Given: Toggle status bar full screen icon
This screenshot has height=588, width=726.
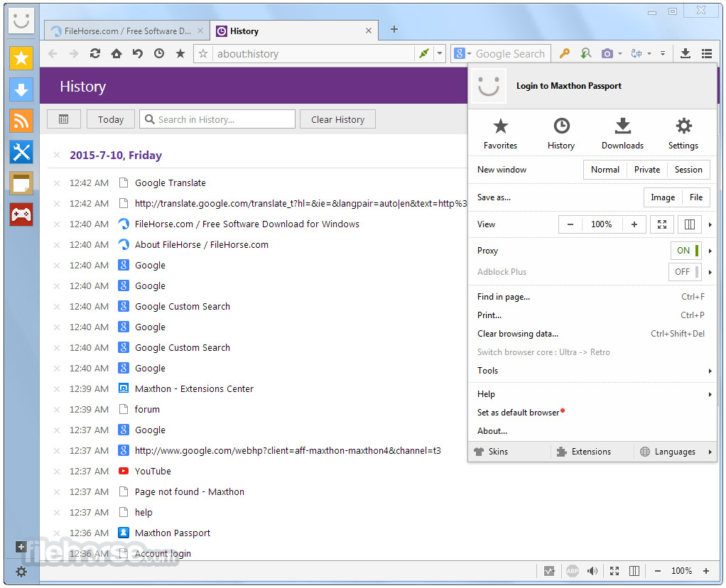Looking at the screenshot, I should pos(614,571).
